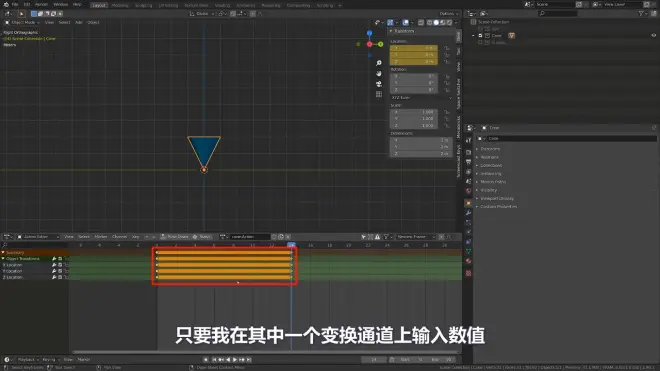Image resolution: width=660 pixels, height=371 pixels.
Task: Open the Render properties tab
Action: coord(468,152)
